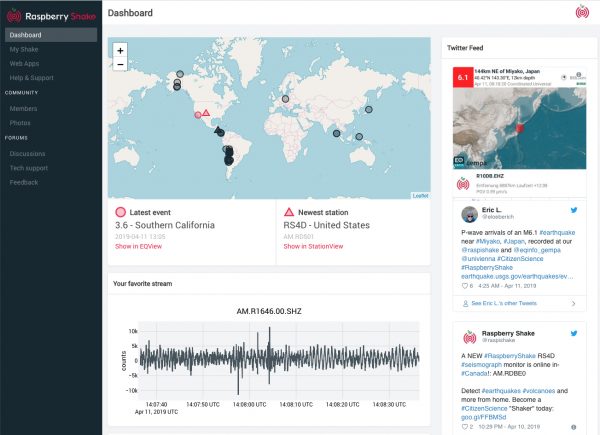The height and width of the screenshot is (435, 600).
Task: Click the Newest station triangle icon
Action: [x=289, y=212]
